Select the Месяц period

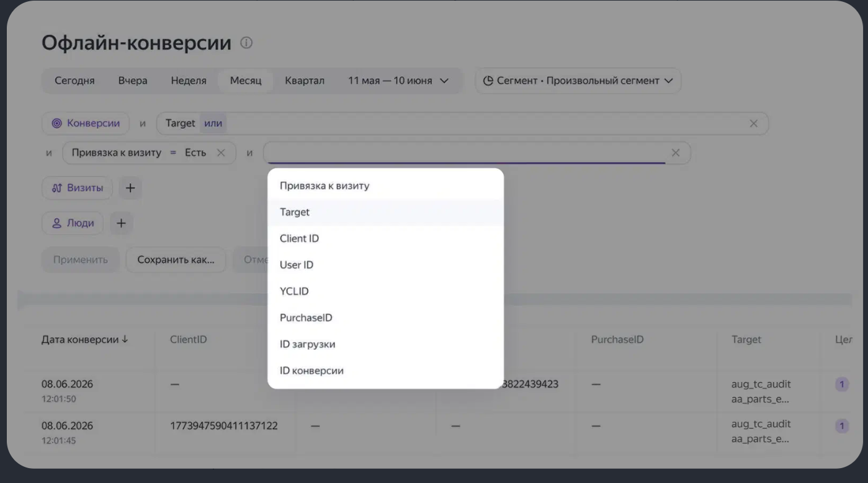pyautogui.click(x=246, y=81)
